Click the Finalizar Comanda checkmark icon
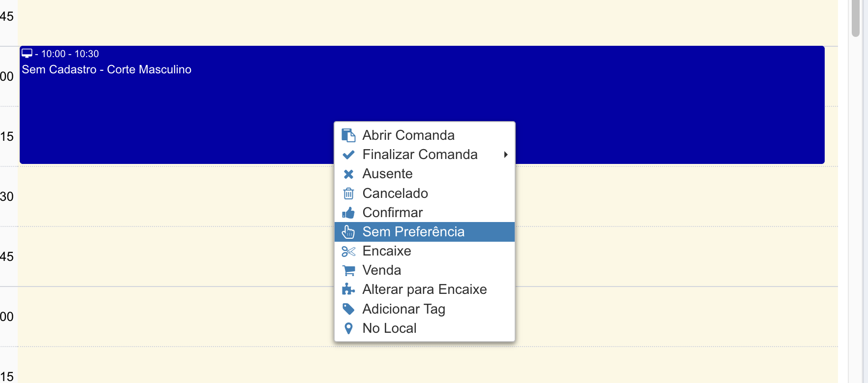Viewport: 868px width, 383px height. pos(348,155)
